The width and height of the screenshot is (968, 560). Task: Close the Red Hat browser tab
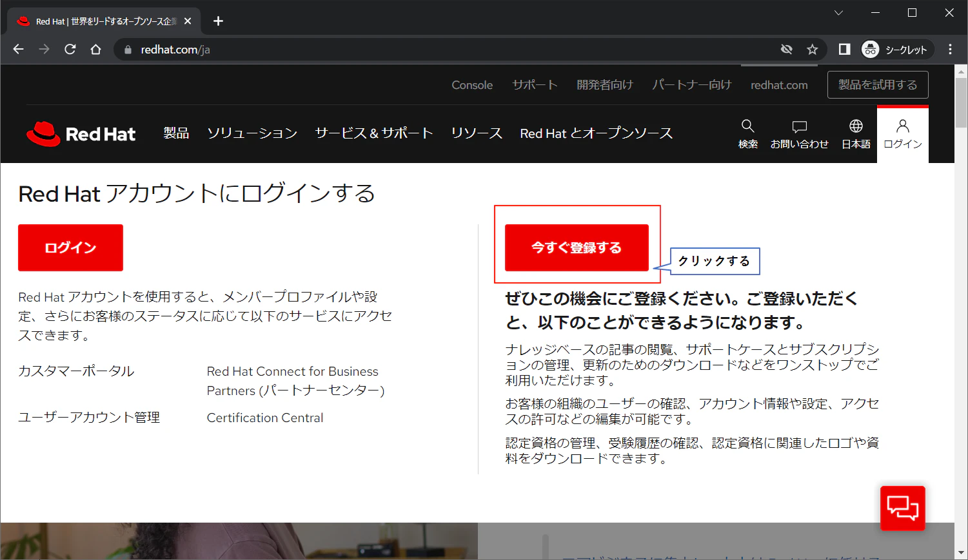pos(188,21)
